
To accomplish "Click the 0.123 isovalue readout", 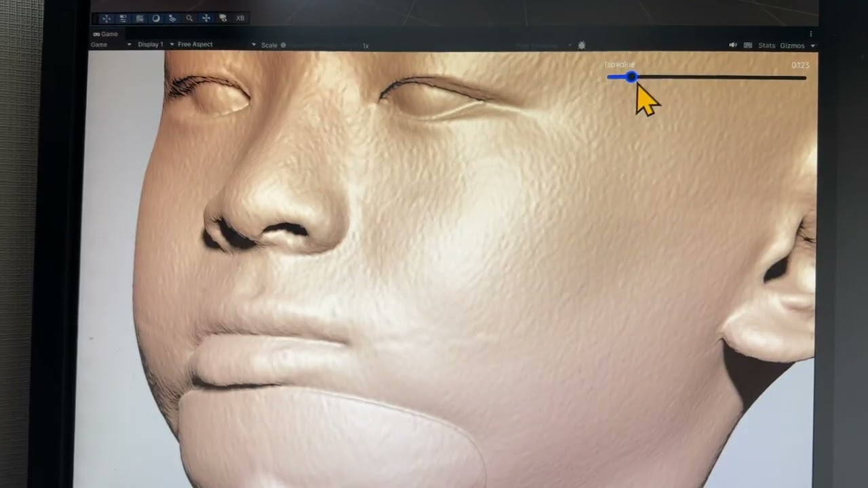I will [x=800, y=66].
